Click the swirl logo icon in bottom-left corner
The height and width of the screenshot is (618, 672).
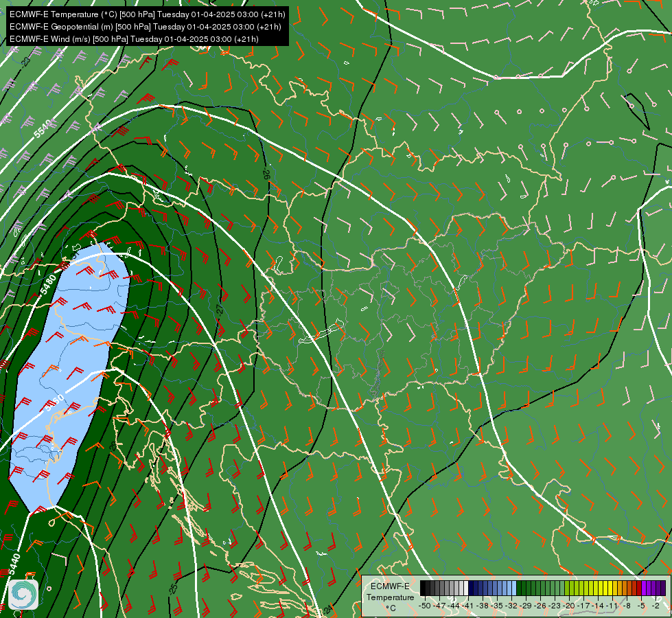23,595
